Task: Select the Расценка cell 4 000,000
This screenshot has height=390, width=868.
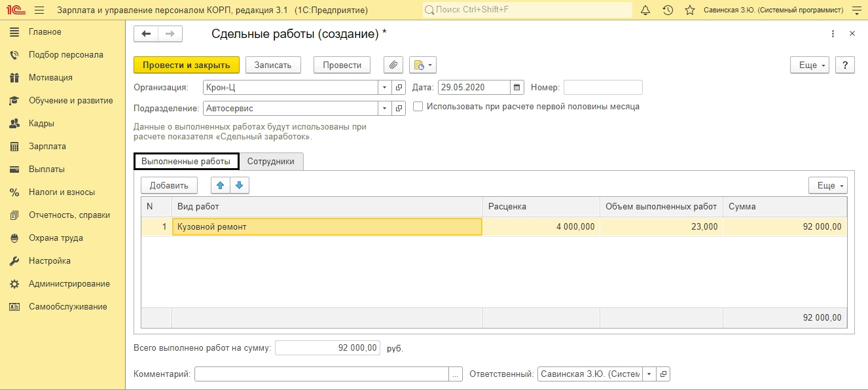Action: pyautogui.click(x=541, y=227)
